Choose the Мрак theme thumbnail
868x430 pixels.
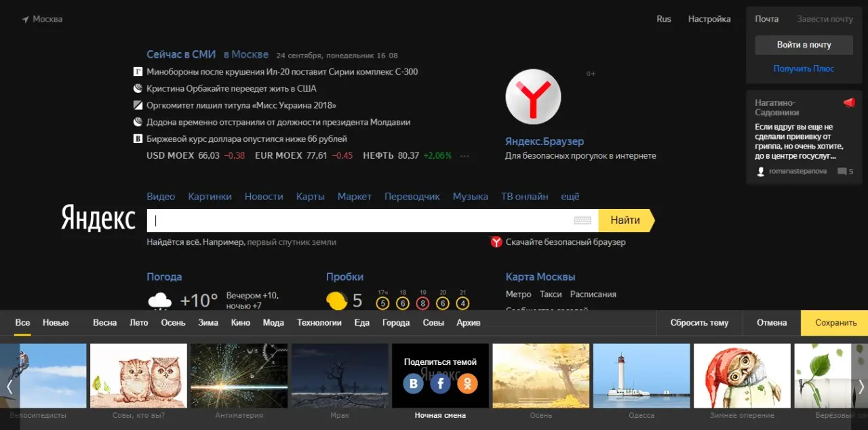tap(340, 376)
